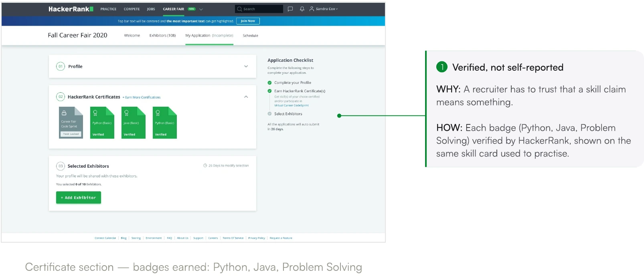The image size is (644, 276).
Task: Click the HackerRank Certificates heading
Action: coord(94,97)
